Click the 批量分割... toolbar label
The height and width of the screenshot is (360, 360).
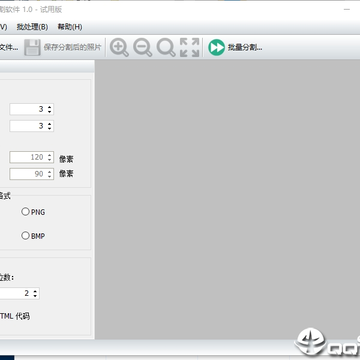pyautogui.click(x=245, y=48)
